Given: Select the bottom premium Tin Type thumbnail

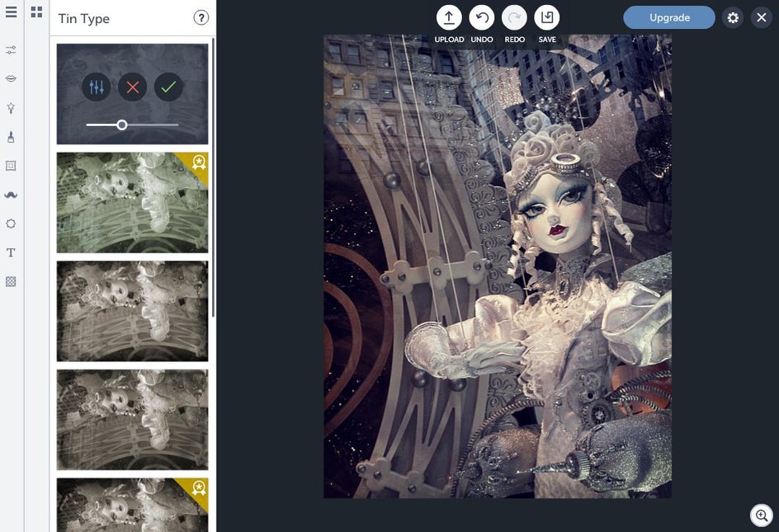Looking at the screenshot, I should click(132, 505).
